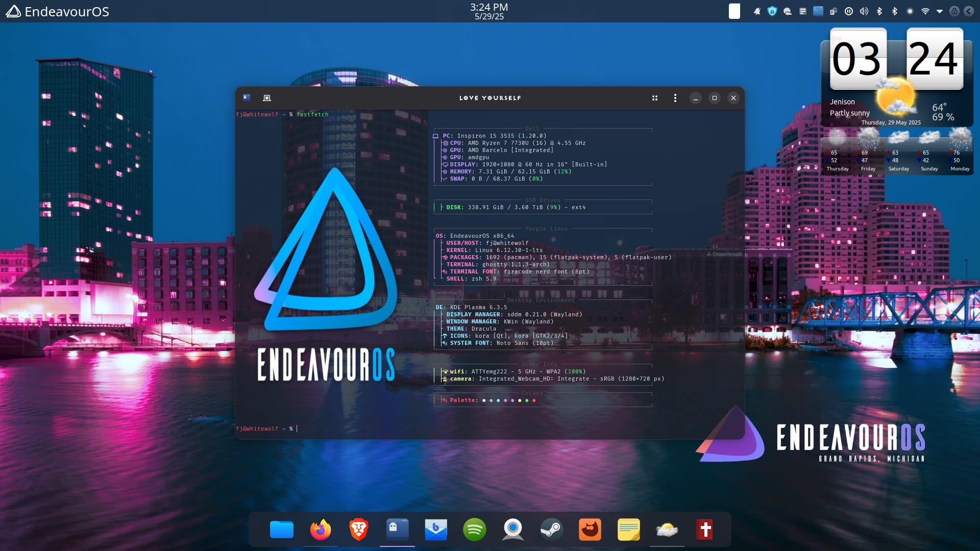Launch Firefox from the dock
The image size is (980, 551).
[x=321, y=530]
